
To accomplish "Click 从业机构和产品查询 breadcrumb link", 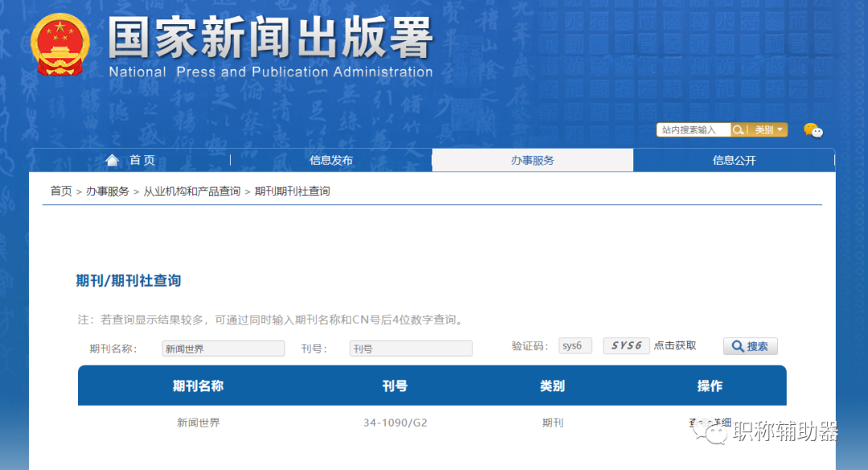I will coord(193,190).
